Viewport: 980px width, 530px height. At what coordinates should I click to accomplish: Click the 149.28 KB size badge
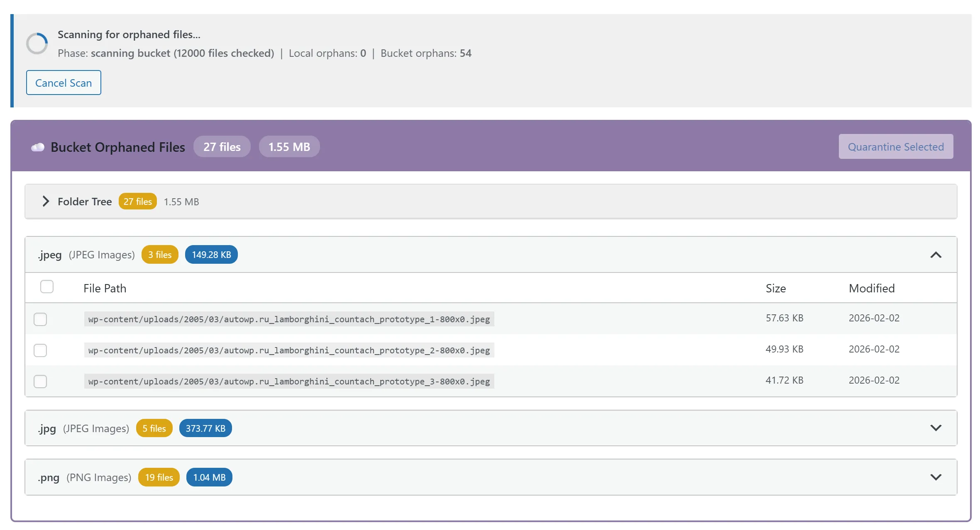[211, 255]
